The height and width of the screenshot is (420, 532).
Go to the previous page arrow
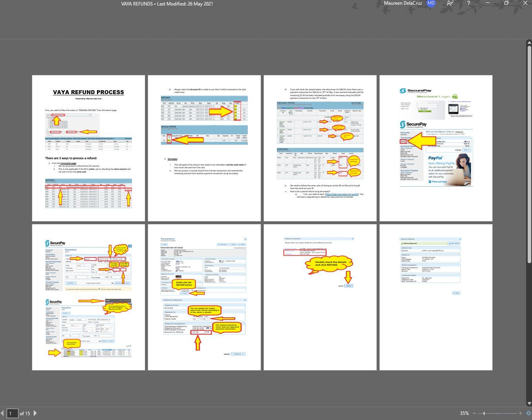(2, 413)
